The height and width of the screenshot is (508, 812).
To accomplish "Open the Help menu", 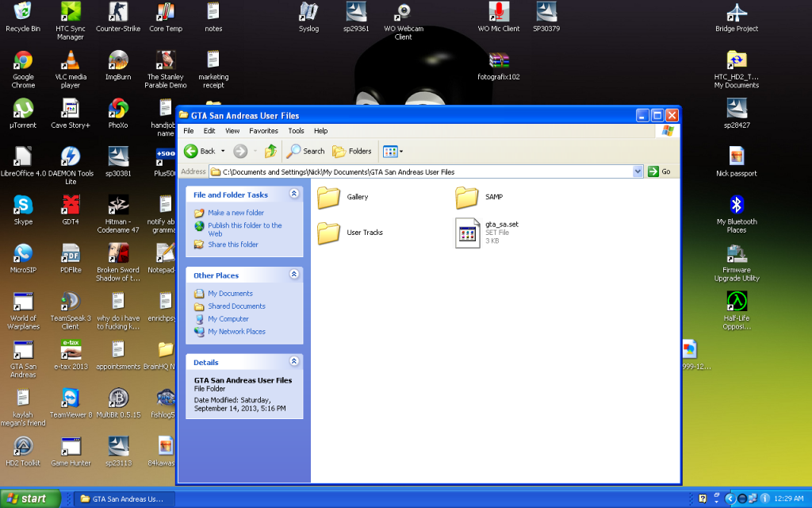I will [x=320, y=131].
